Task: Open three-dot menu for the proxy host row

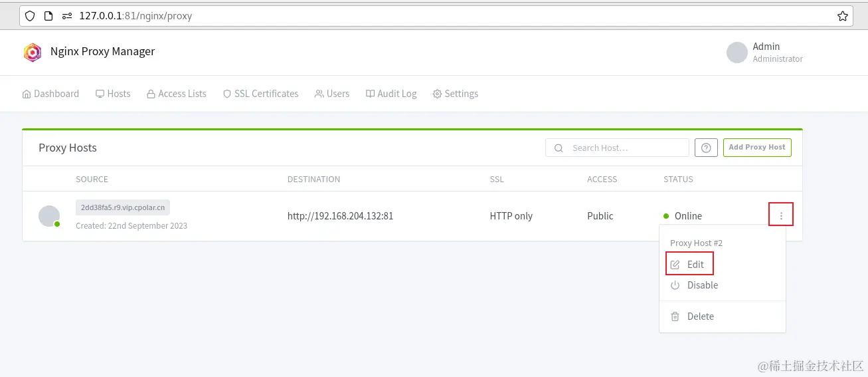Action: click(781, 215)
